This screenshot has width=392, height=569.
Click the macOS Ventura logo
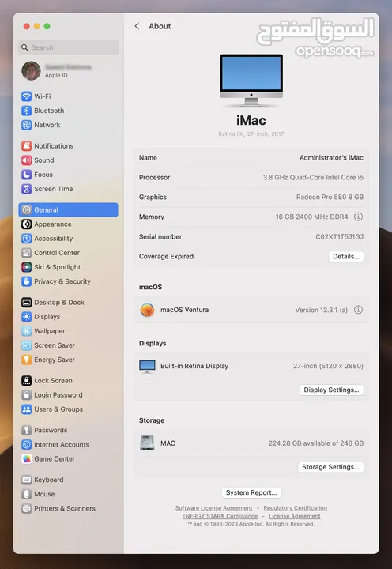tap(147, 310)
